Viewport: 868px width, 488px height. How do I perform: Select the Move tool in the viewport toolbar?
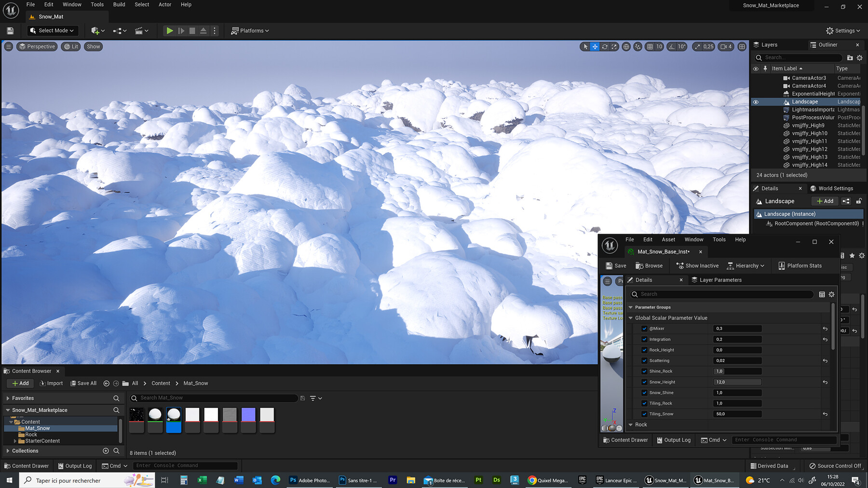click(595, 46)
